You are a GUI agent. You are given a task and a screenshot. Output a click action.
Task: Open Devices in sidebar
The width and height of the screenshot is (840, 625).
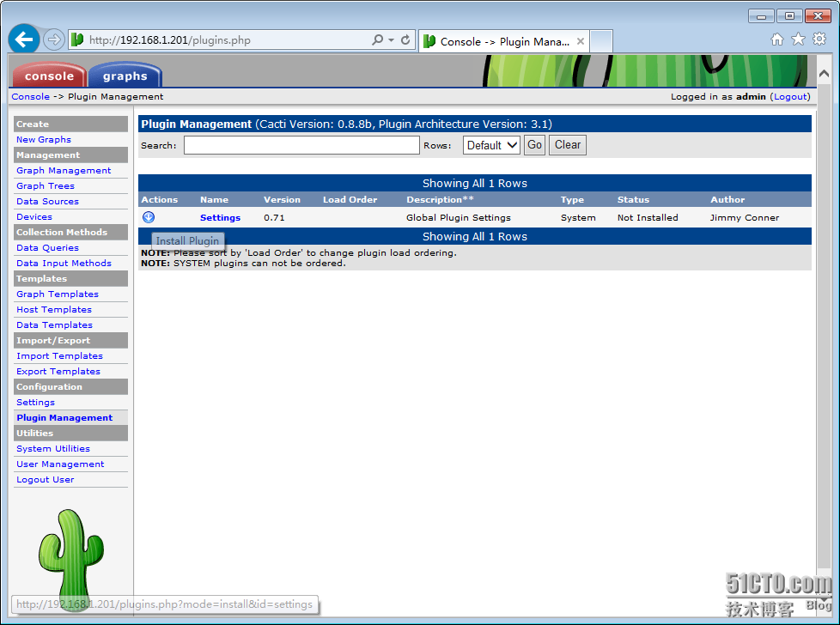tap(33, 217)
